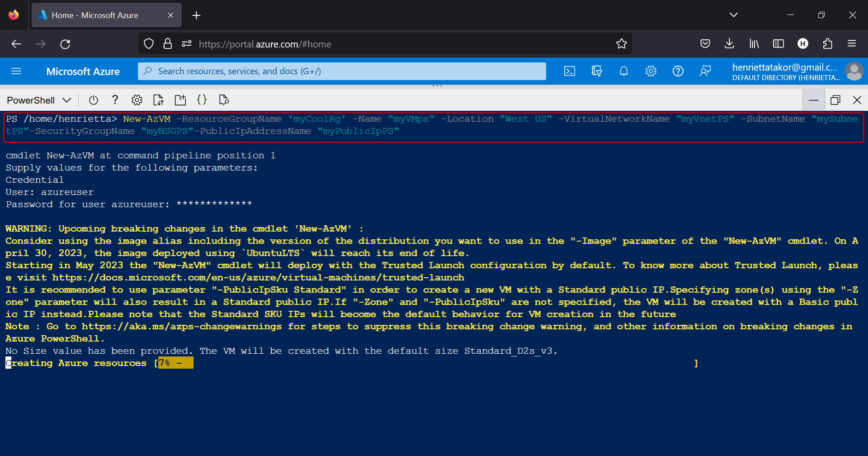Click the tracking protection shield icon
This screenshot has width=868, height=456.
(149, 44)
